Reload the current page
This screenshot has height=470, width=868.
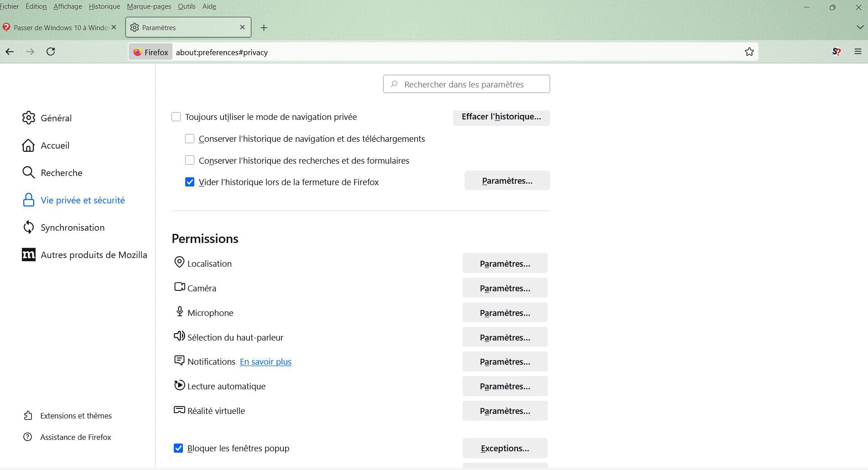point(51,52)
